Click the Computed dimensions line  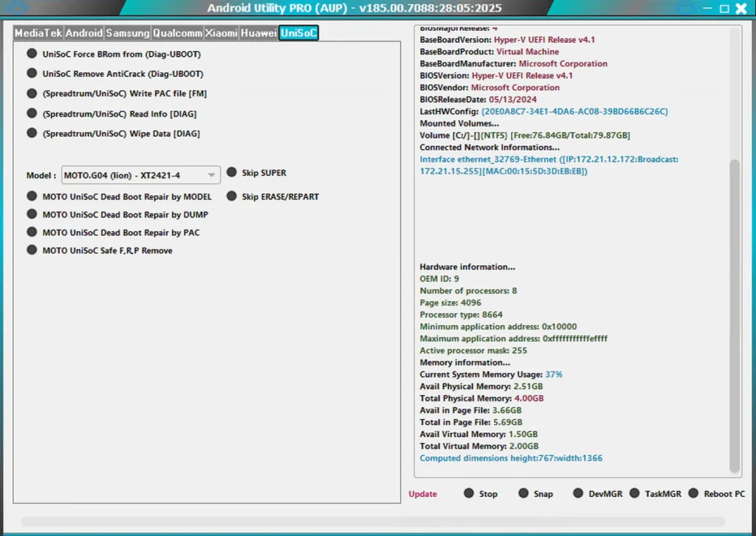511,458
